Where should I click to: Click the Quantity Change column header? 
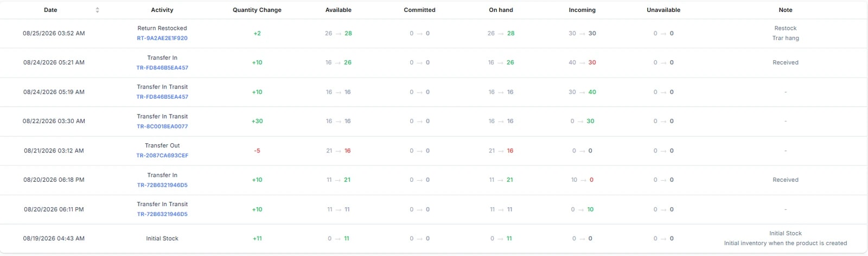[257, 10]
